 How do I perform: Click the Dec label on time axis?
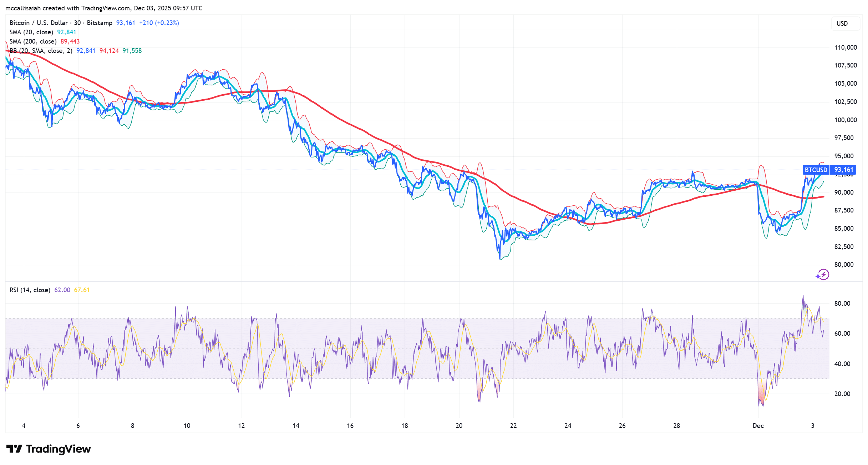click(758, 426)
